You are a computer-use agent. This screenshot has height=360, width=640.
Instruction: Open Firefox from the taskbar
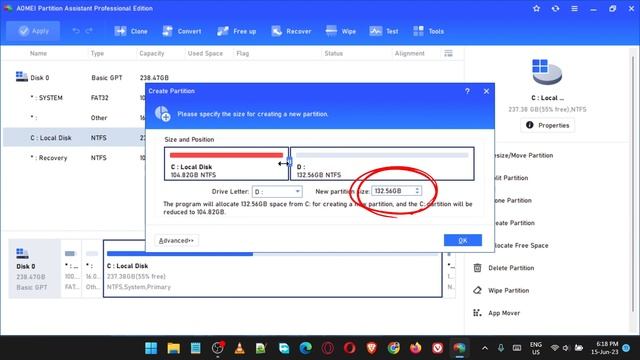coord(416,348)
